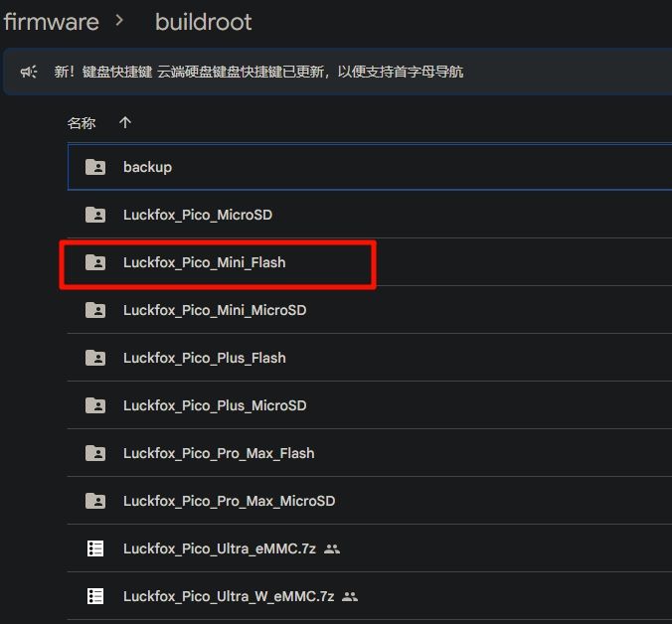This screenshot has height=624, width=672.
Task: Click shared icon beside Luckfox_Pico_Ultra_W_eMMC.7z
Action: point(350,596)
